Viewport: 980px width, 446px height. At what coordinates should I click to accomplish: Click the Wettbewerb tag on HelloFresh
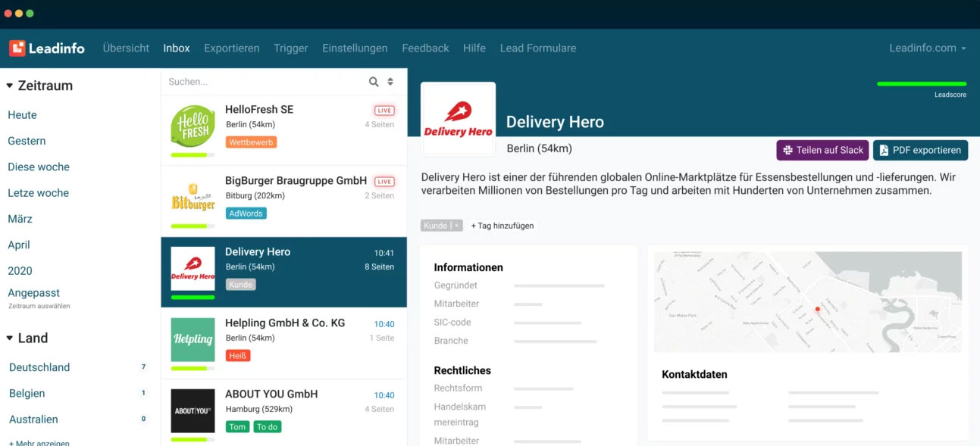pyautogui.click(x=251, y=142)
